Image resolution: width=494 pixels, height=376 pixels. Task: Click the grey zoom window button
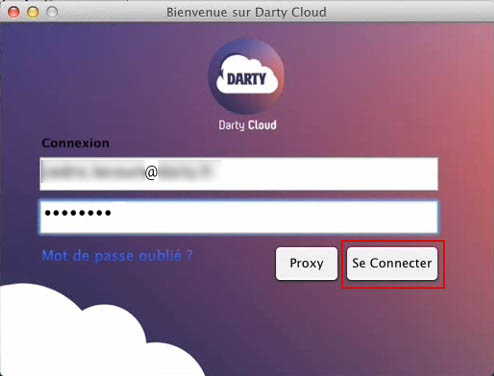tap(52, 12)
